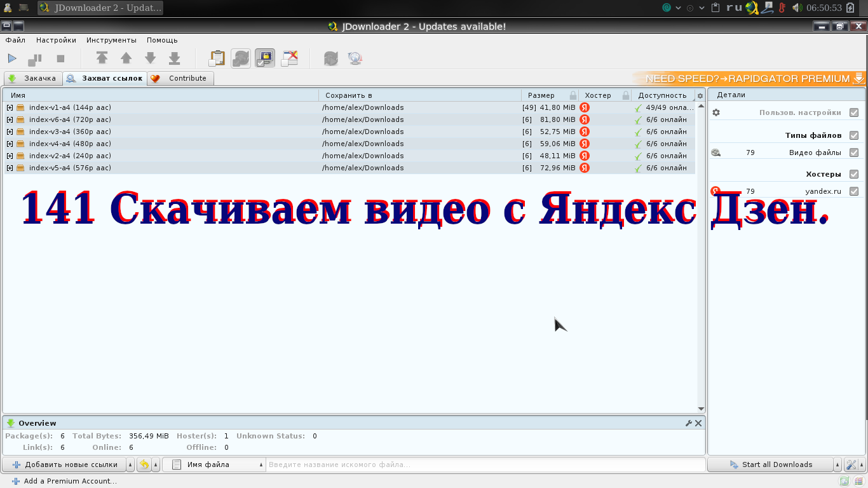Click the reconnect now toolbar icon
This screenshot has width=868, height=488.
[330, 58]
